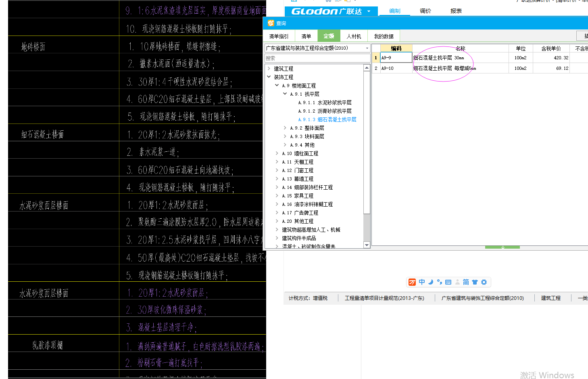Screen dimensions: 588x379
Task: Open the 清单指引 tab in query dialog
Action: [x=279, y=36]
